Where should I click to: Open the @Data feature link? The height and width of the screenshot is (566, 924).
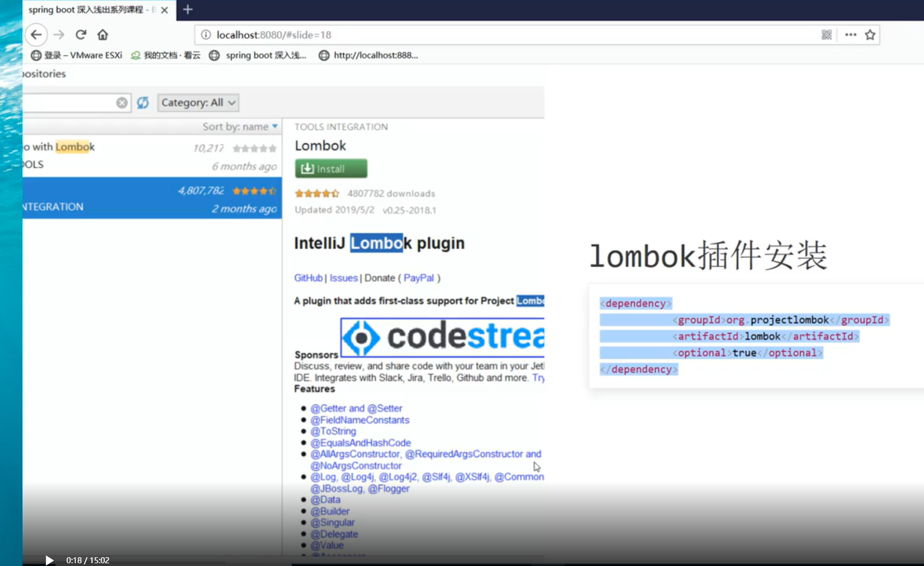click(325, 500)
